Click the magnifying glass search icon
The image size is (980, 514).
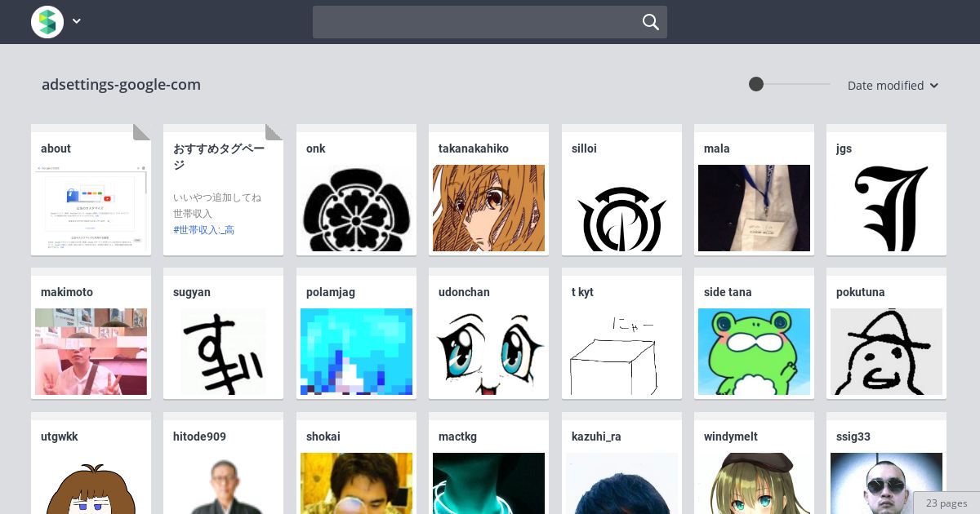tap(651, 22)
